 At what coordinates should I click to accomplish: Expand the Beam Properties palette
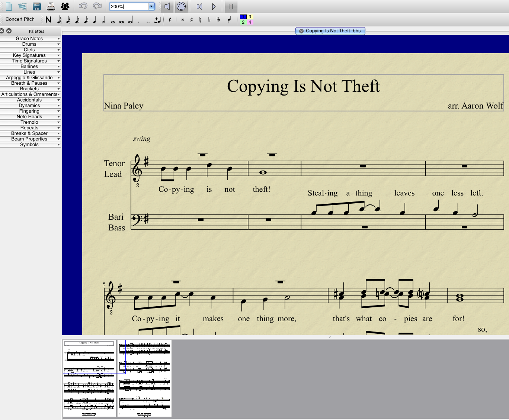(30, 139)
